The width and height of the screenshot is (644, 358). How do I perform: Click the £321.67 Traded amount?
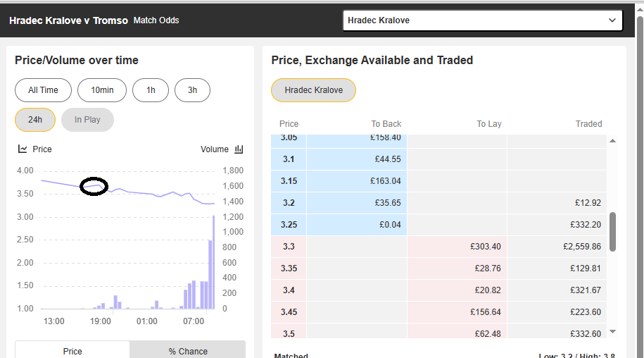[x=586, y=290]
